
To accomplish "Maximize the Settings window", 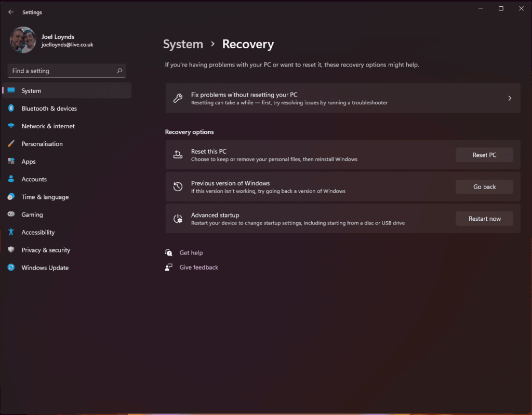I will (x=501, y=8).
